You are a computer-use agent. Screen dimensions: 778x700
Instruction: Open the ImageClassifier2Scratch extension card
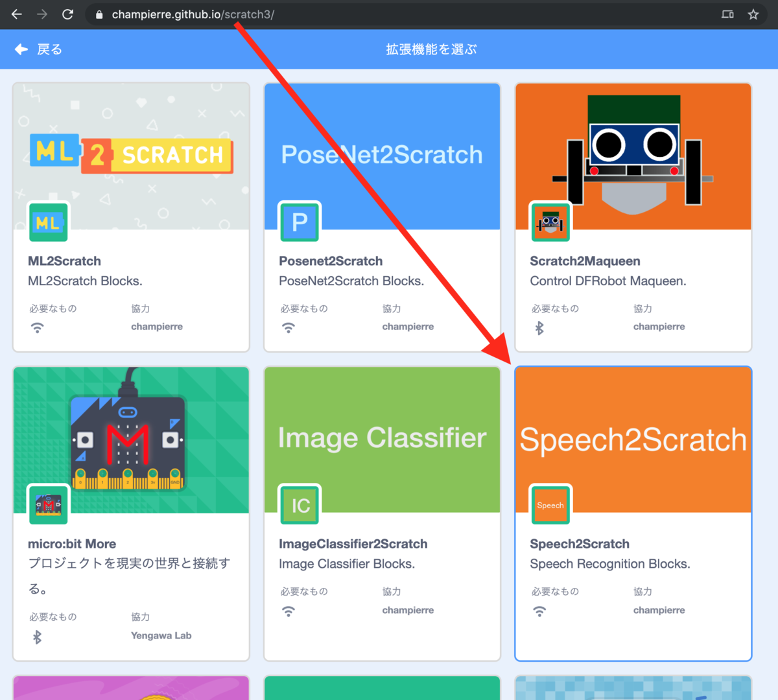(382, 438)
